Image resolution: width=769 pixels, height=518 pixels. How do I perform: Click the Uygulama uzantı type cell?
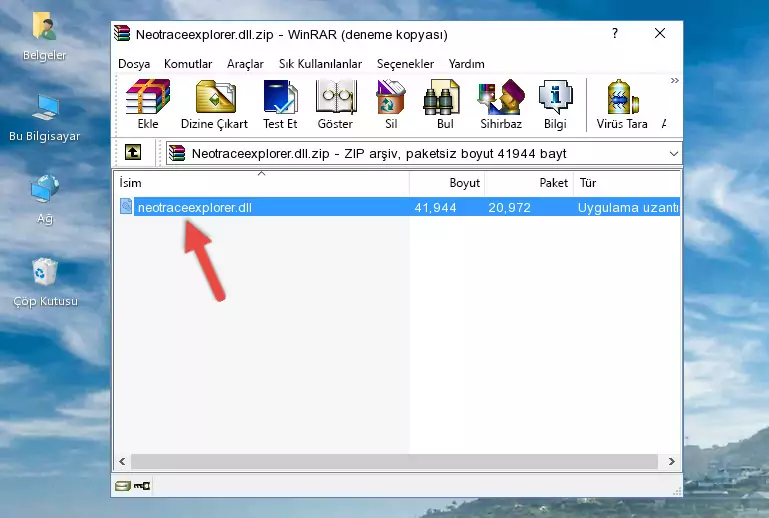(x=628, y=207)
